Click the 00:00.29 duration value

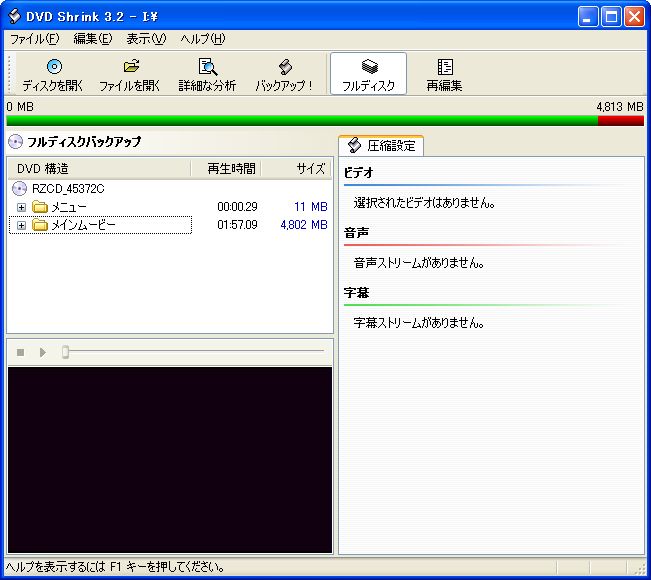pos(237,207)
